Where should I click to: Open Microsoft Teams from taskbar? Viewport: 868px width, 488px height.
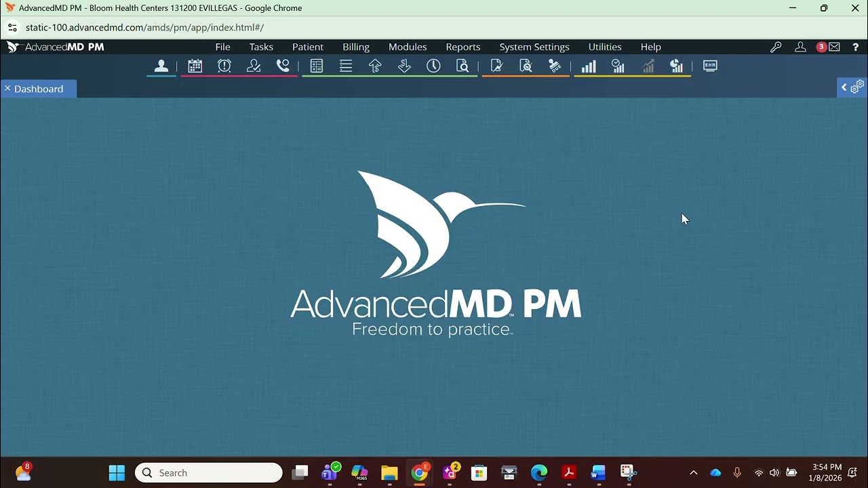331,472
